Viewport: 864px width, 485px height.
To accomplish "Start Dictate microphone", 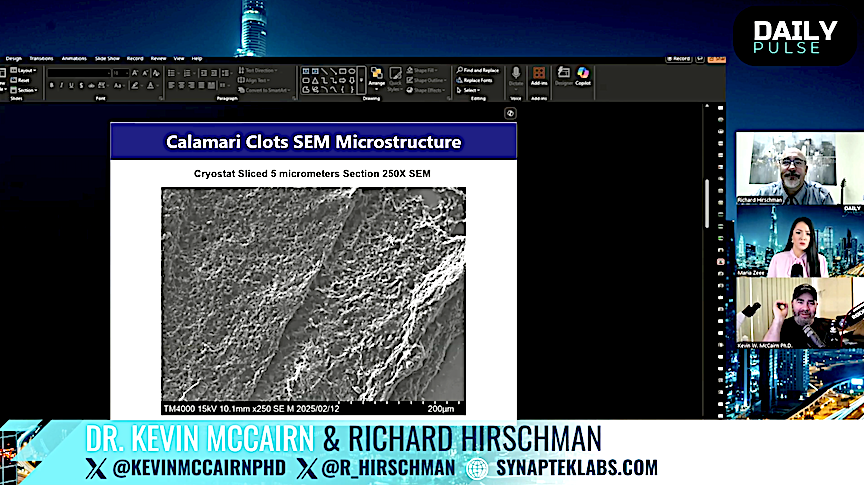I will pos(516,75).
